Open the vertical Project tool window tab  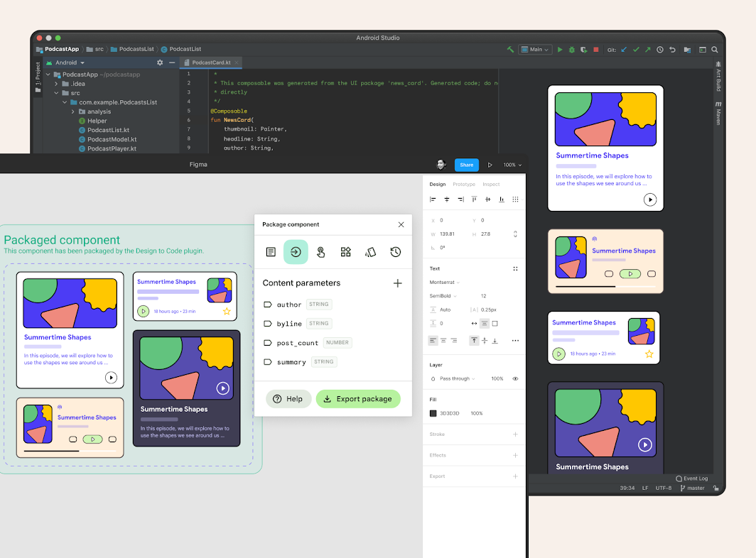tap(38, 77)
